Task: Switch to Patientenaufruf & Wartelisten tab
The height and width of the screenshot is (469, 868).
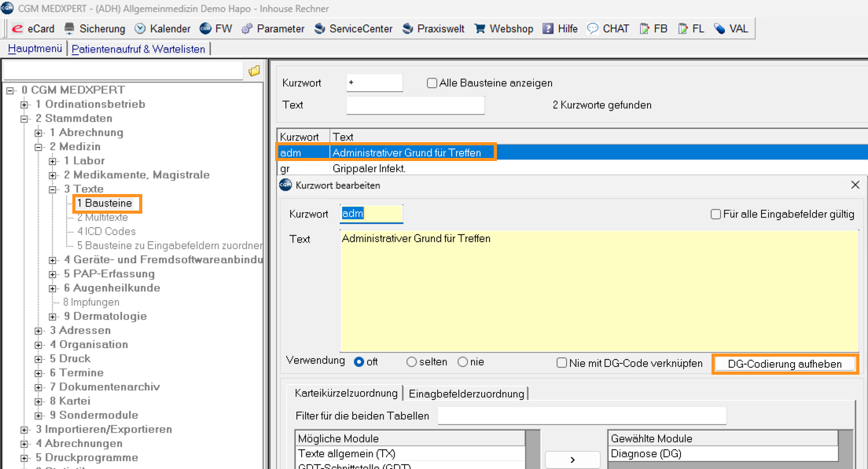Action: pyautogui.click(x=138, y=49)
